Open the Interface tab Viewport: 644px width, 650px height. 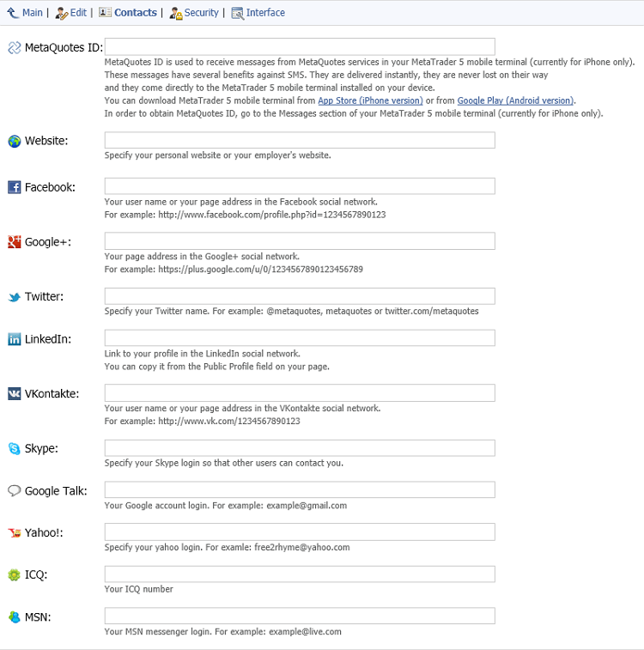tap(265, 13)
